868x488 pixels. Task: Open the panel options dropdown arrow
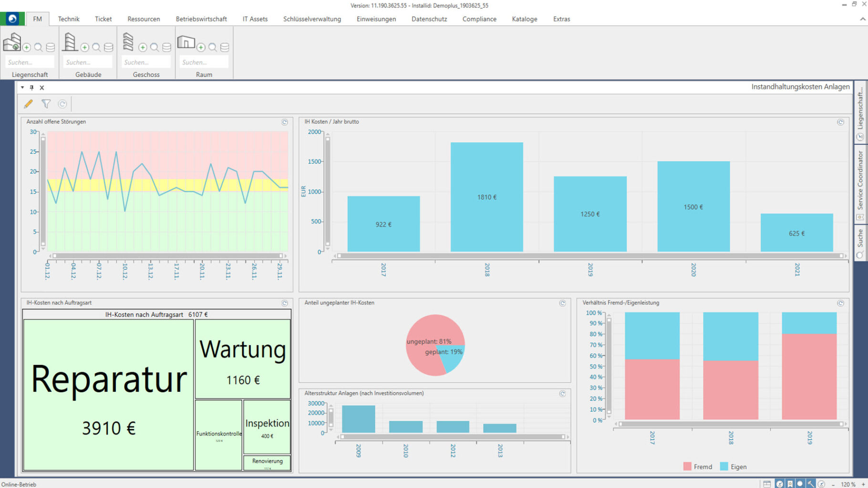(x=22, y=88)
